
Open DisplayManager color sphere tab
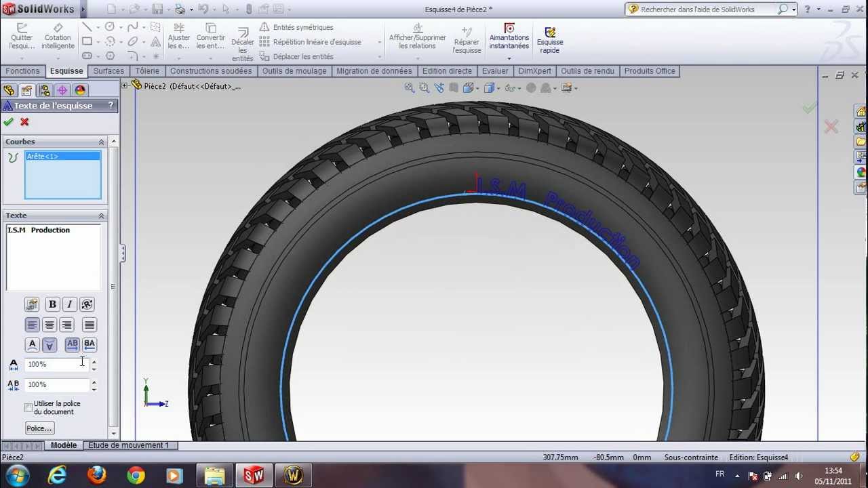80,90
